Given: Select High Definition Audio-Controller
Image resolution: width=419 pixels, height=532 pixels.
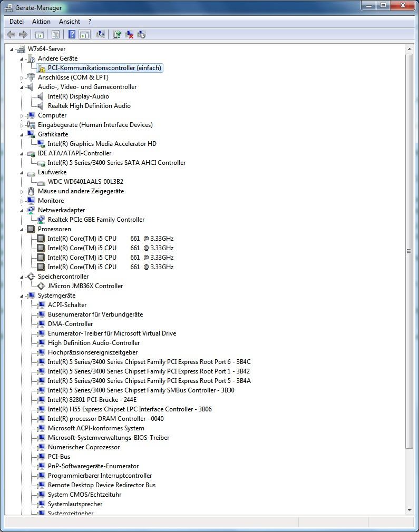Looking at the screenshot, I should pos(94,343).
